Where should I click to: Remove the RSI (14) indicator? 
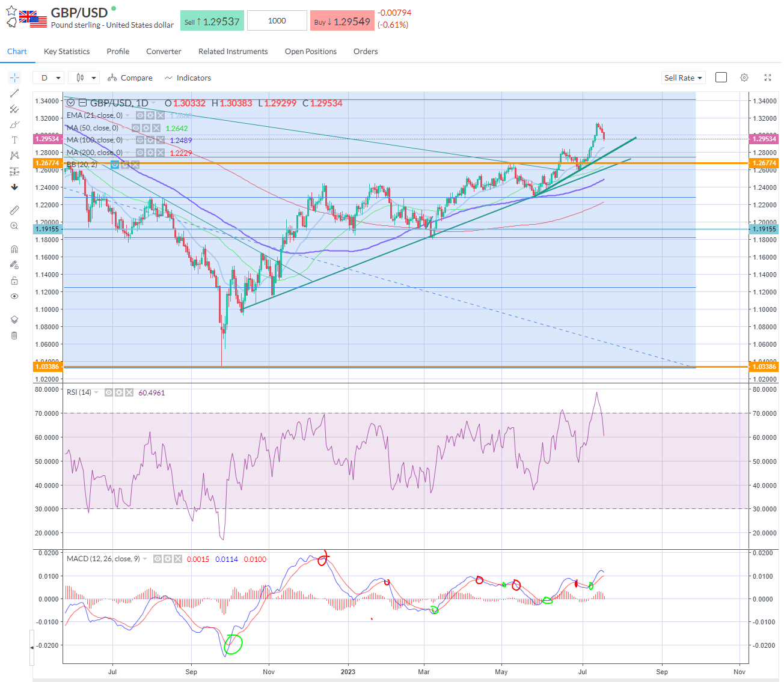(129, 392)
